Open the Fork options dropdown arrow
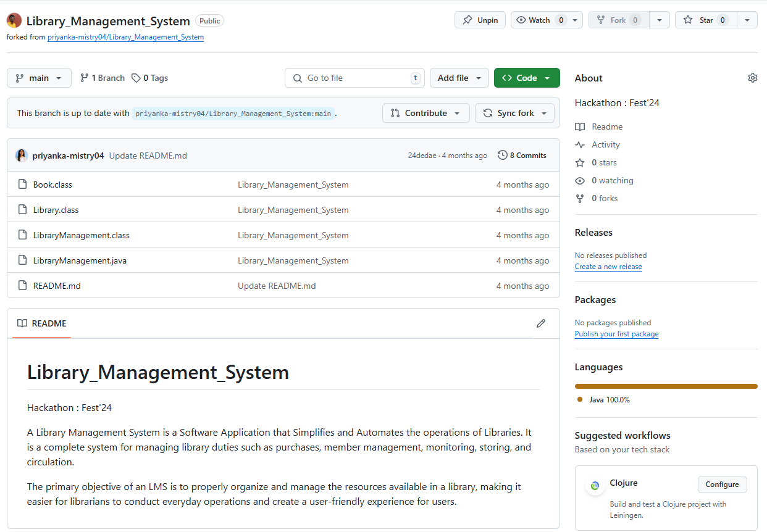This screenshot has height=532, width=767. click(660, 20)
